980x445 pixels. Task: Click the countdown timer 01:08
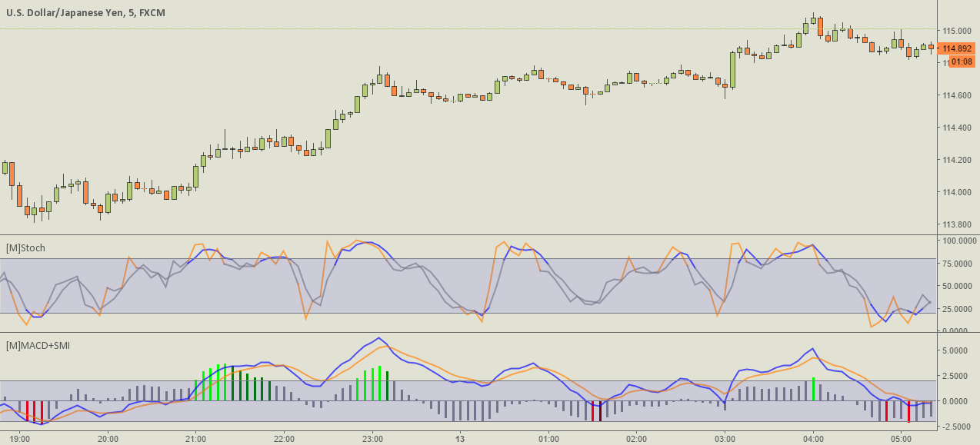point(962,61)
